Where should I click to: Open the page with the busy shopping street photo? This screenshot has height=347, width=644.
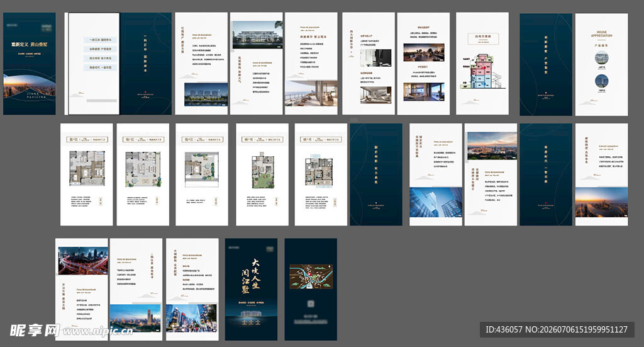pyautogui.click(x=192, y=290)
